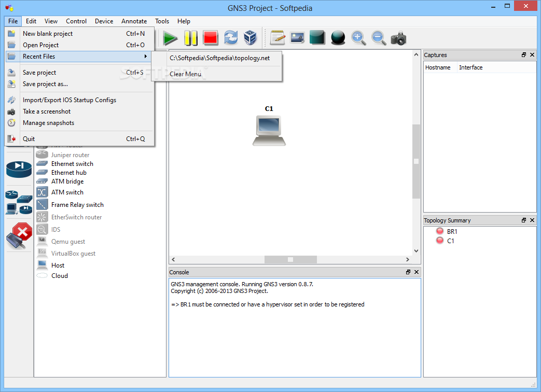The width and height of the screenshot is (541, 392).
Task: Select the Draw a rectangle tool
Action: 317,37
